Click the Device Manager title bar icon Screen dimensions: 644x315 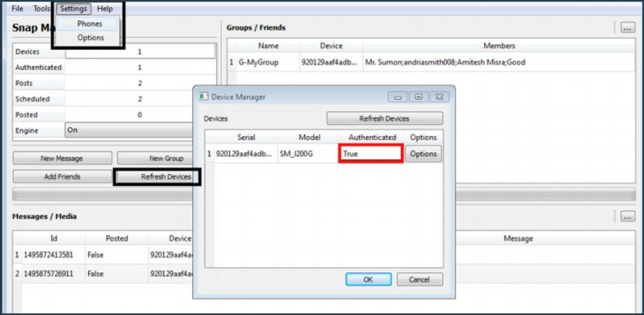(x=204, y=97)
